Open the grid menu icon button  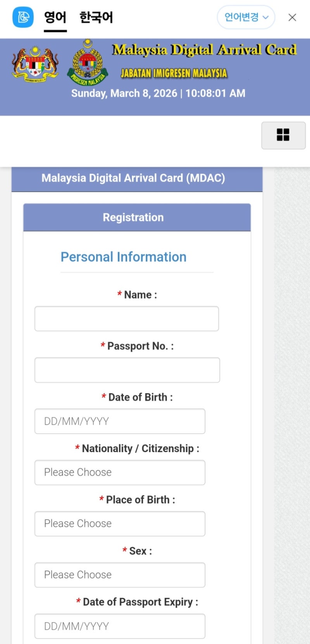click(x=283, y=135)
